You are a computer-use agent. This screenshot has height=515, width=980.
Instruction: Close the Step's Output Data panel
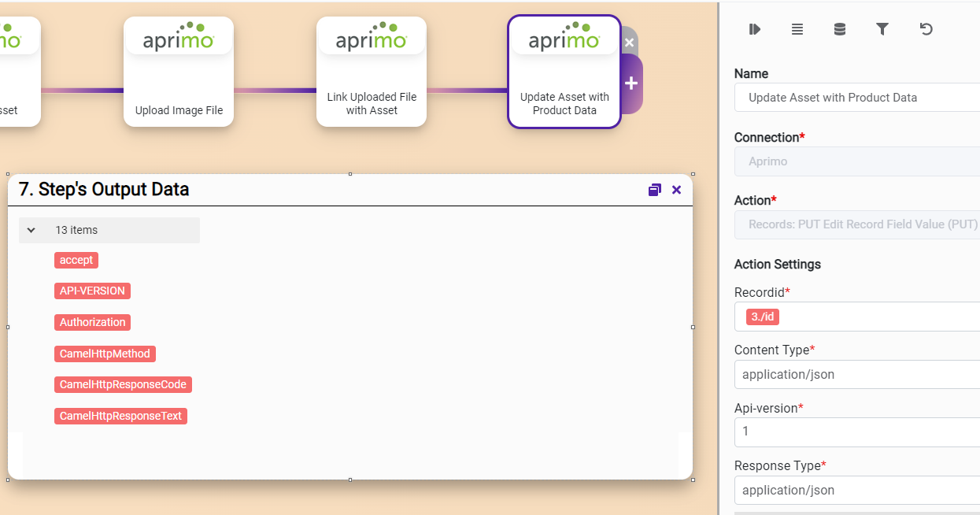coord(676,190)
